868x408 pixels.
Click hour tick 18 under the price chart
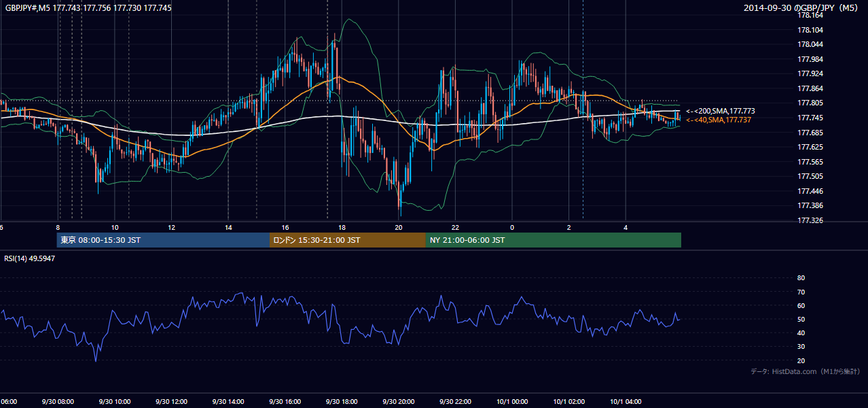click(x=342, y=227)
